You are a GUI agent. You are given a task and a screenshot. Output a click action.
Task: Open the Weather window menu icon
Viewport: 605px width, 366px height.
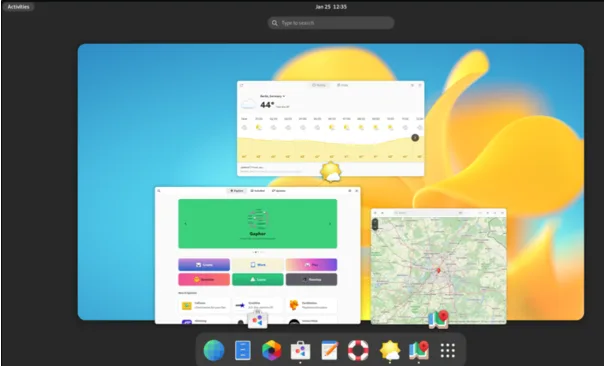point(412,85)
